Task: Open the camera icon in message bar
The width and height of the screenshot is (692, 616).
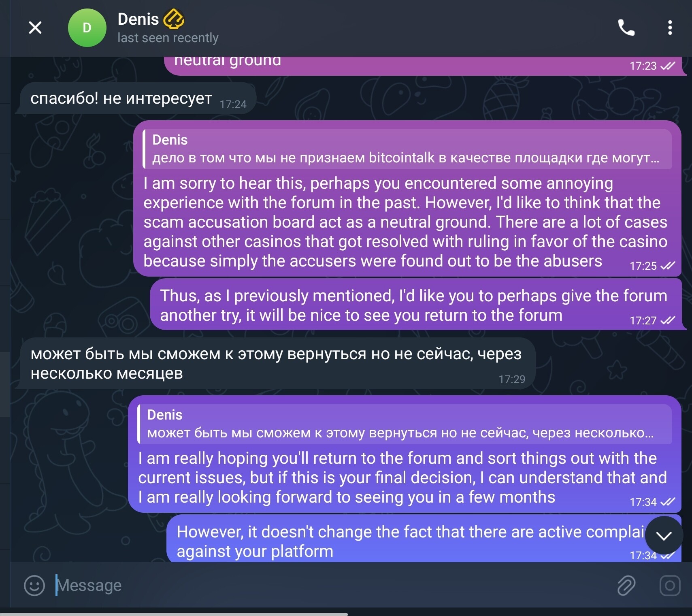Action: point(670,585)
